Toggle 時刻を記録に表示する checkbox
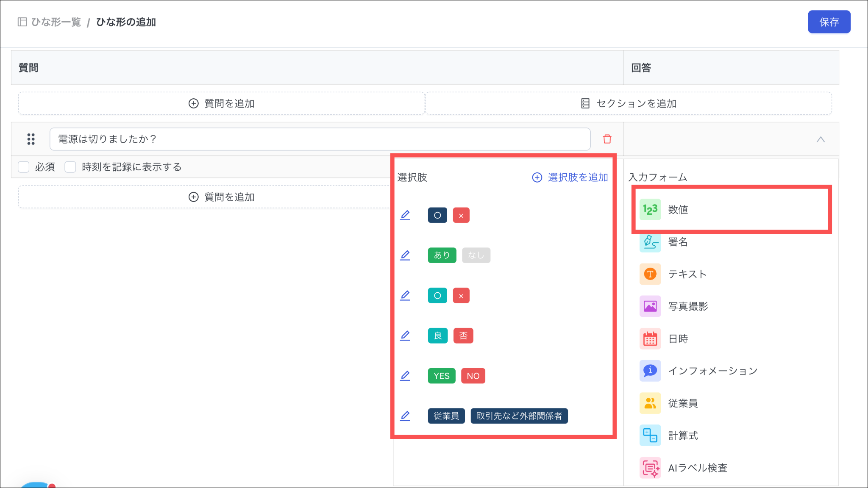This screenshot has width=868, height=488. [x=70, y=167]
